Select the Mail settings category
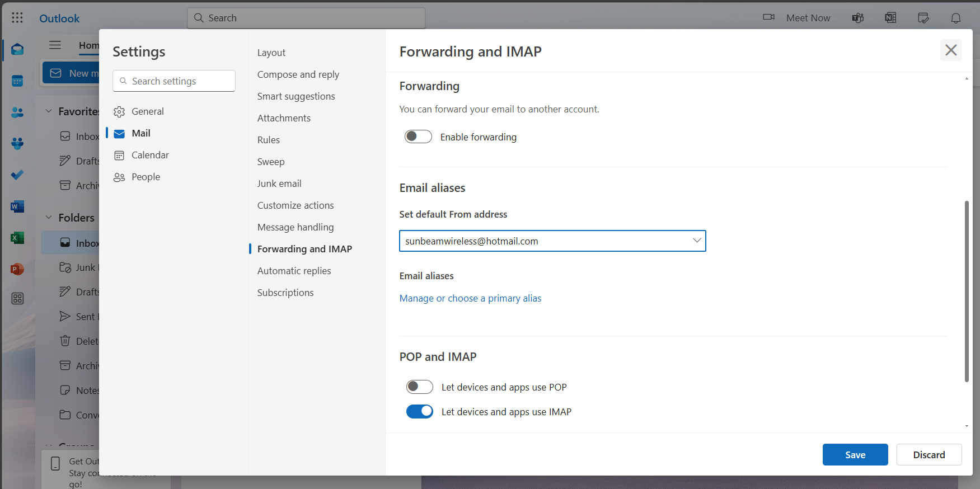Viewport: 980px width, 489px height. coord(141,133)
